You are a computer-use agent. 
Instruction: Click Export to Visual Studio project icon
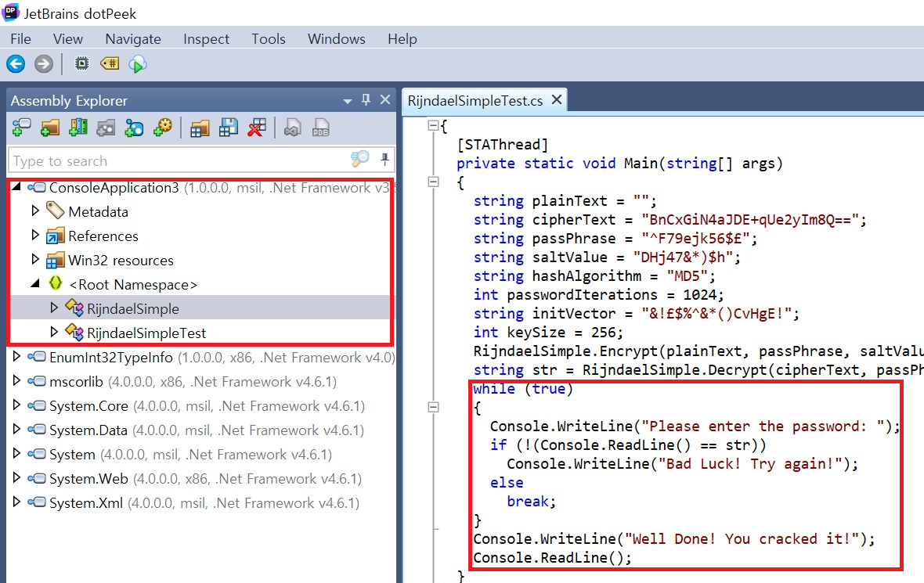click(292, 128)
